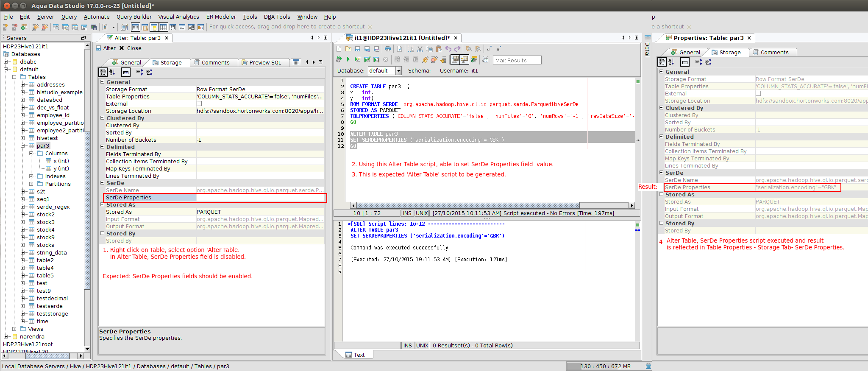Click the Save disk icon next to Alter
868x372 pixels.
click(99, 48)
